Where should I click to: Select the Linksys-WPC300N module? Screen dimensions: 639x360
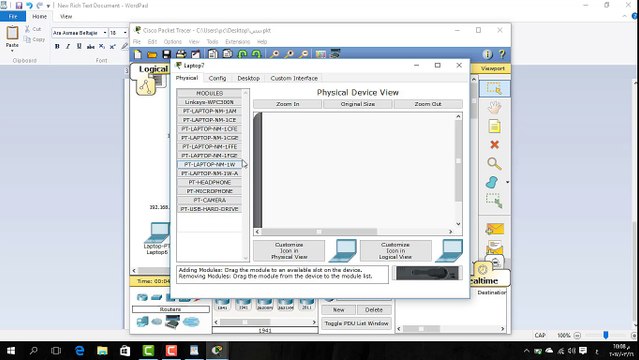point(209,102)
